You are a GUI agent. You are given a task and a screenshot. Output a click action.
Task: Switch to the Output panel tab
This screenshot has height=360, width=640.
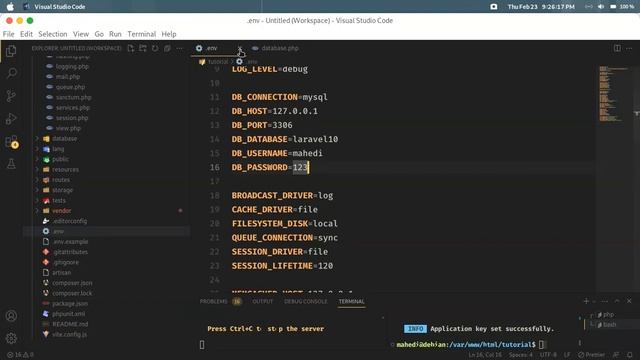(262, 301)
